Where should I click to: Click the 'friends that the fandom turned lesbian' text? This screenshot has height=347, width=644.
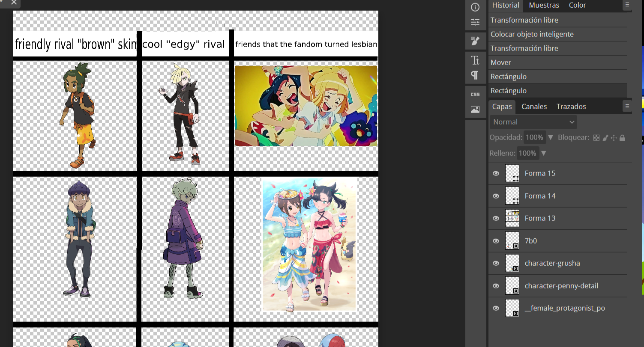306,44
